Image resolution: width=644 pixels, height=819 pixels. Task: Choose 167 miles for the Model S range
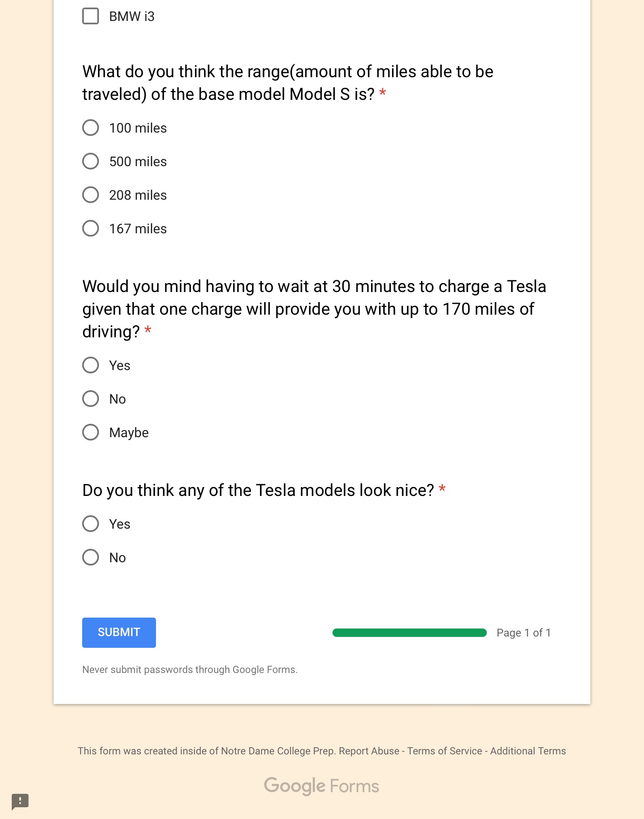coord(90,228)
